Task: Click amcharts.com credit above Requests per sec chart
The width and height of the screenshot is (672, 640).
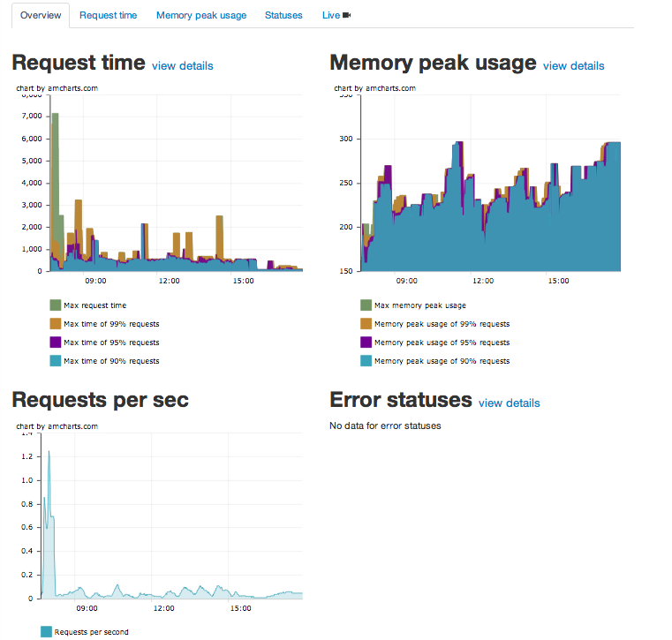Action: (57, 426)
